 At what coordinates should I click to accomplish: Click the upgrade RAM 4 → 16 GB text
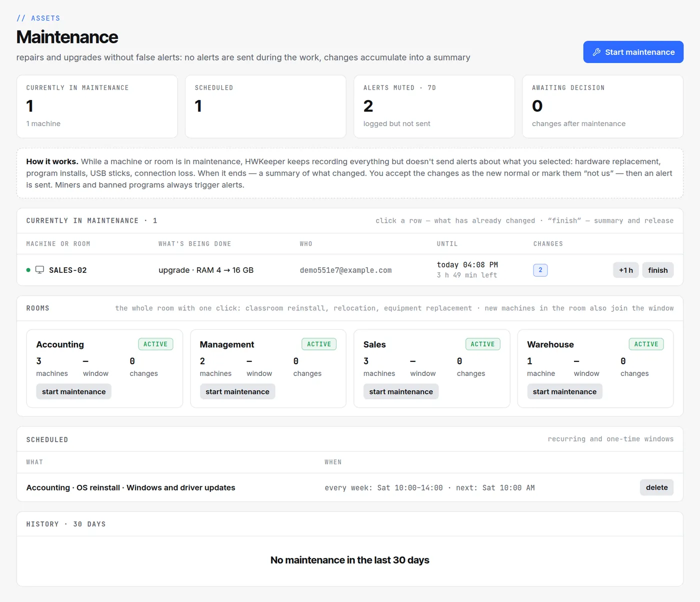pyautogui.click(x=206, y=270)
